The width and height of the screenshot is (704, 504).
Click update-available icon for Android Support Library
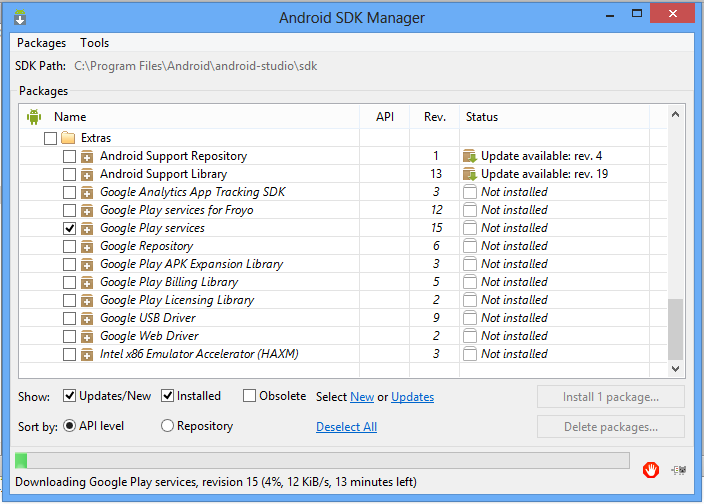(470, 174)
